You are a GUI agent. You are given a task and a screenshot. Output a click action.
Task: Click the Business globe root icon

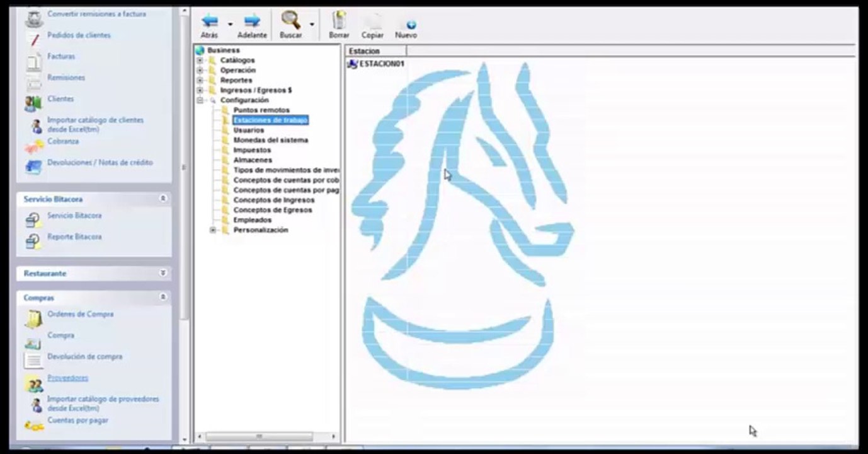[200, 50]
